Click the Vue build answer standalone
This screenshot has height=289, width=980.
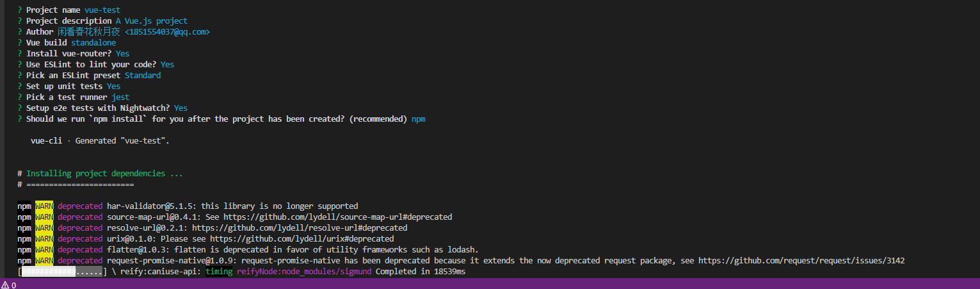coord(93,43)
